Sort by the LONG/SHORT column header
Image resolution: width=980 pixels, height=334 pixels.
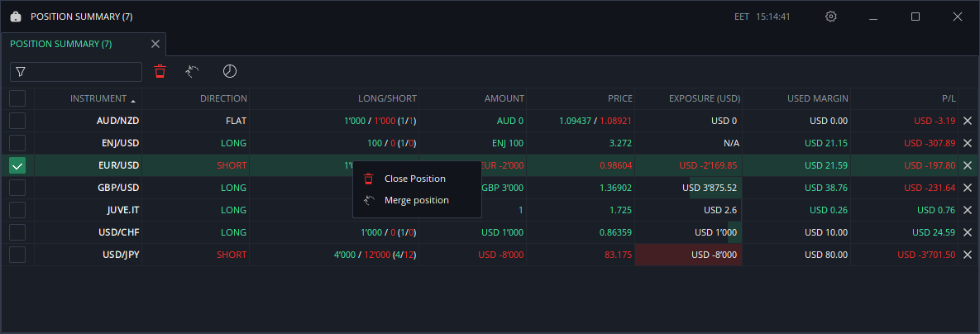[334, 98]
